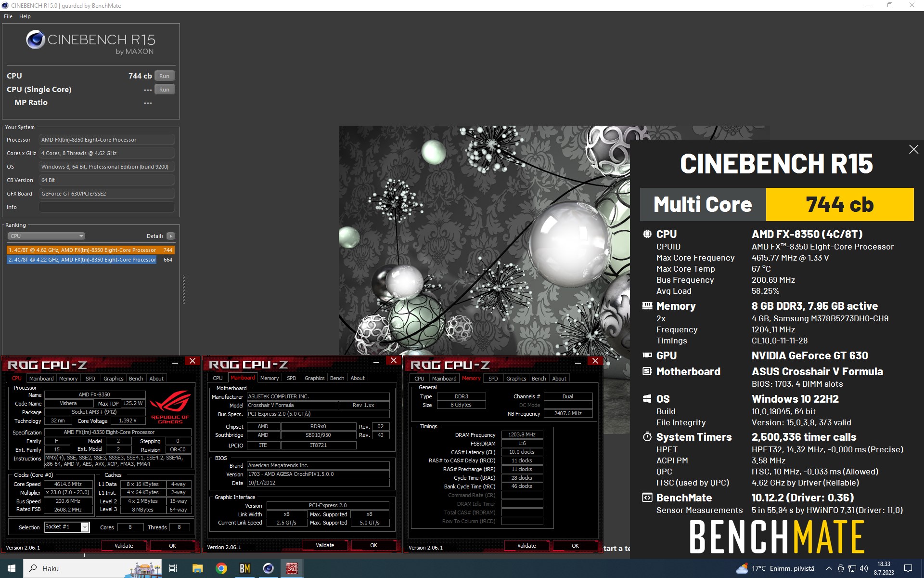The width and height of the screenshot is (924, 578).
Task: Open About tab in Memory CPU-Z window
Action: 559,379
